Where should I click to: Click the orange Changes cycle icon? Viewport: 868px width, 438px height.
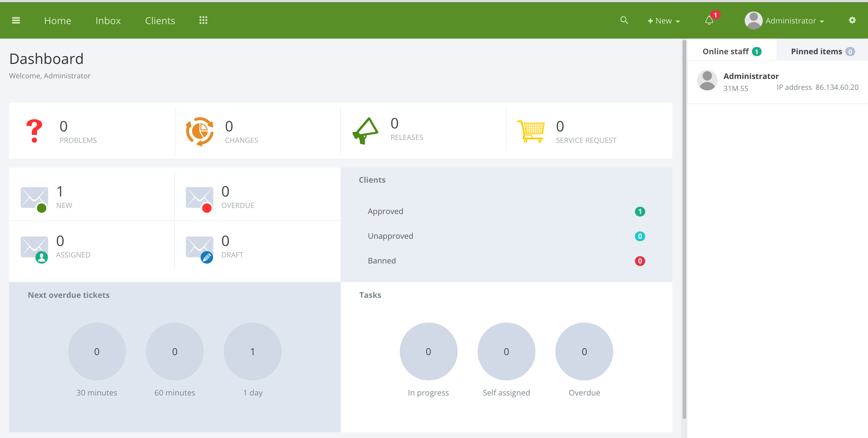pos(200,131)
